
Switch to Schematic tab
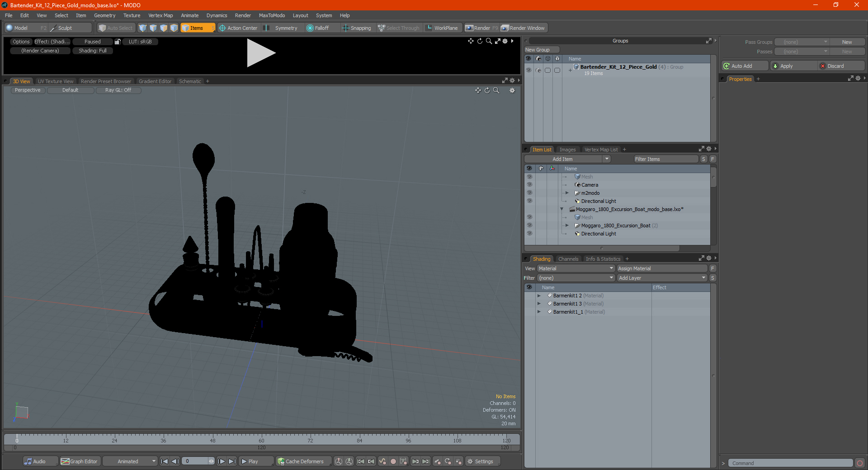click(190, 81)
